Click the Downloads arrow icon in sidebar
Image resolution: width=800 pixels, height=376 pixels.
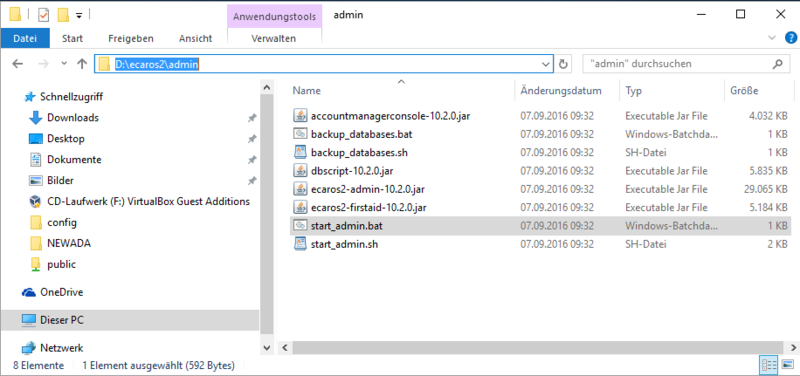tap(35, 118)
